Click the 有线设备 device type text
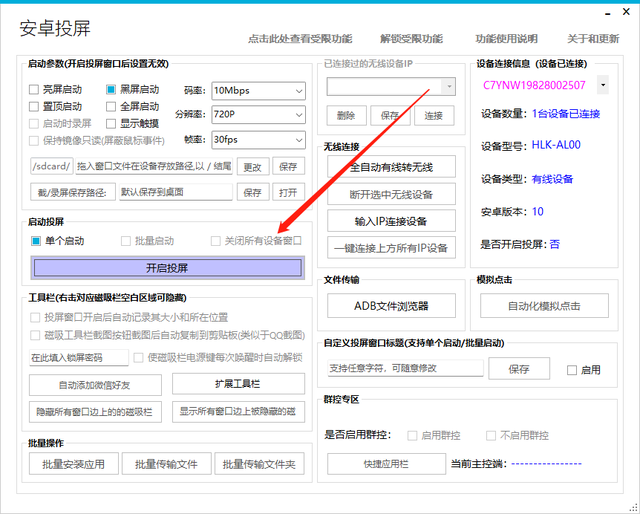The width and height of the screenshot is (640, 514). [552, 179]
